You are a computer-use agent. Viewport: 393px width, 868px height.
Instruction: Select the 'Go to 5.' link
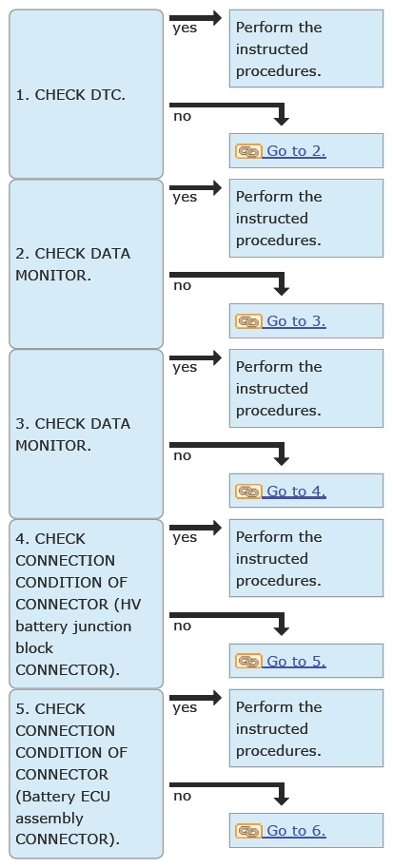click(x=296, y=661)
